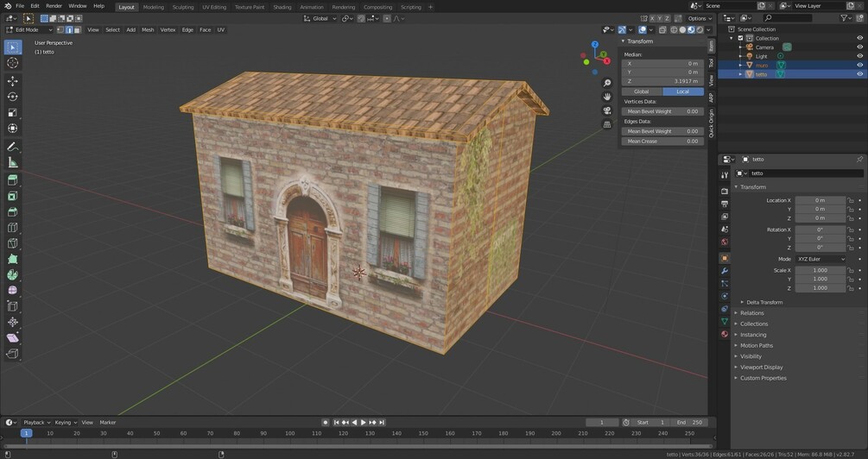Image resolution: width=868 pixels, height=459 pixels.
Task: Hide the Light object in outliner
Action: click(x=859, y=56)
